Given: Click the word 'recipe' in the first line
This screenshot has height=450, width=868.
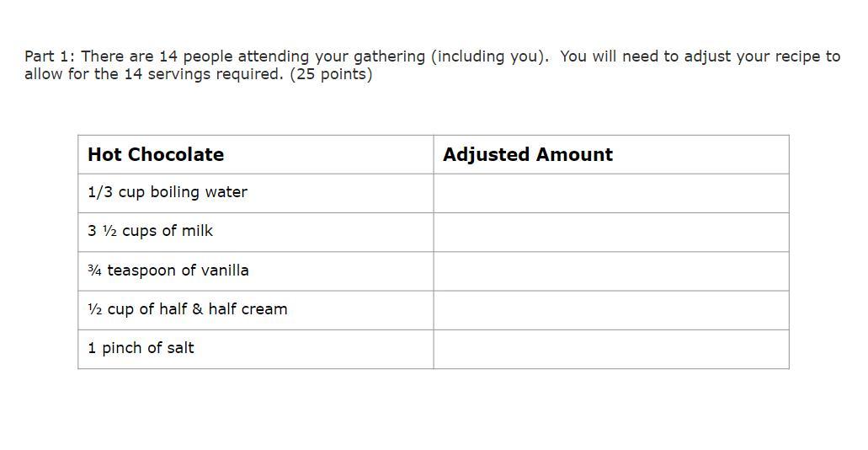Looking at the screenshot, I should coord(800,57).
